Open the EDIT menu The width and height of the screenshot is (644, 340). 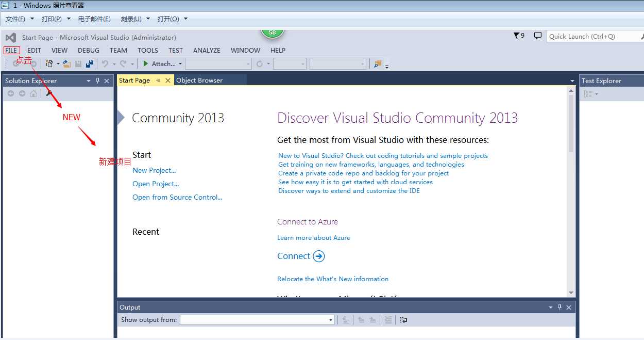[34, 50]
